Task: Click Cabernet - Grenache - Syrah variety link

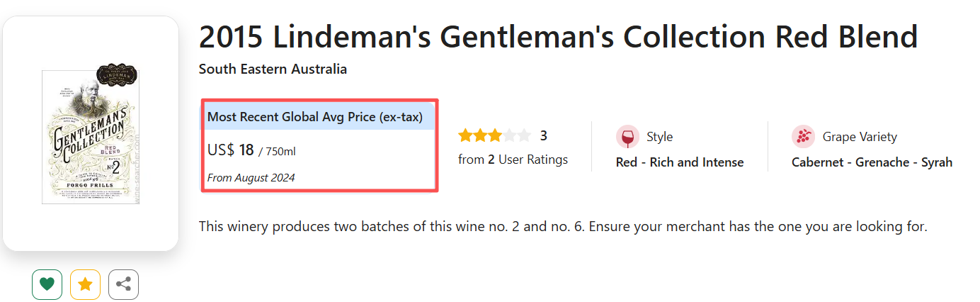Action: (x=871, y=162)
